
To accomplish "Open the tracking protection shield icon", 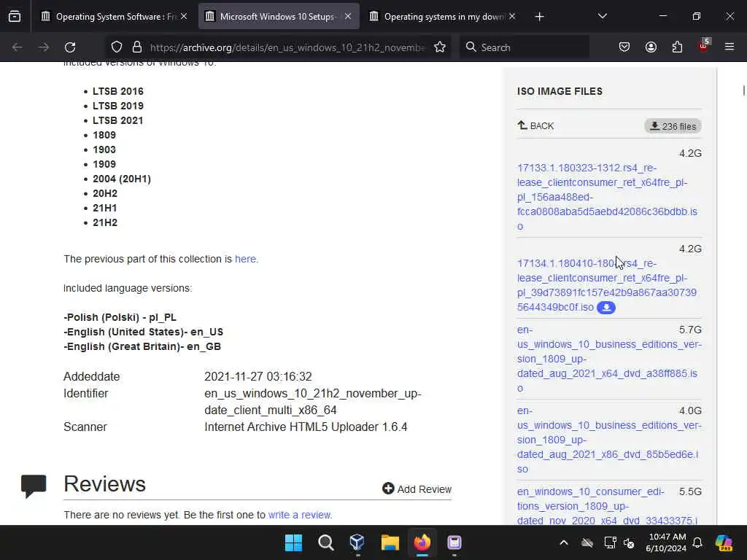I will pos(117,47).
